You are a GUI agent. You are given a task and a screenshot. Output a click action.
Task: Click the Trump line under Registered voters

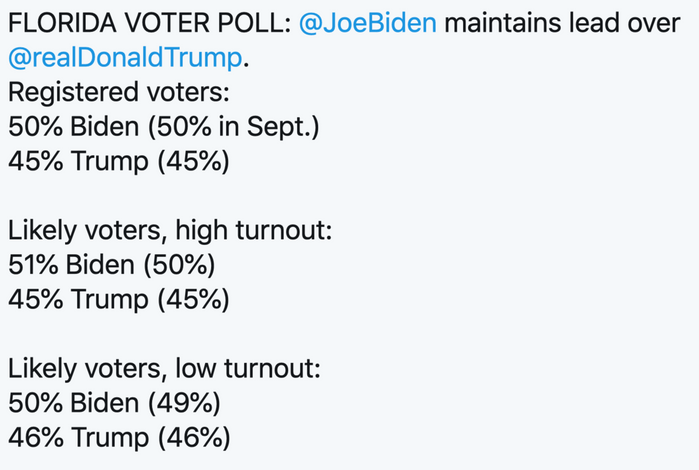(118, 162)
